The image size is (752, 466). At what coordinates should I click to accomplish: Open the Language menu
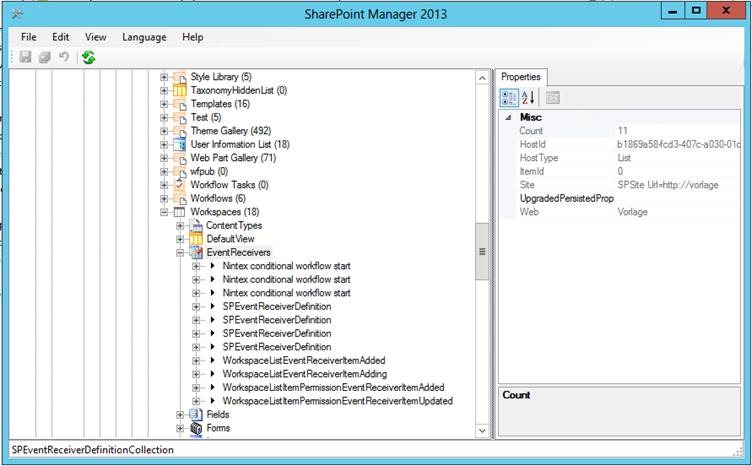pos(144,37)
